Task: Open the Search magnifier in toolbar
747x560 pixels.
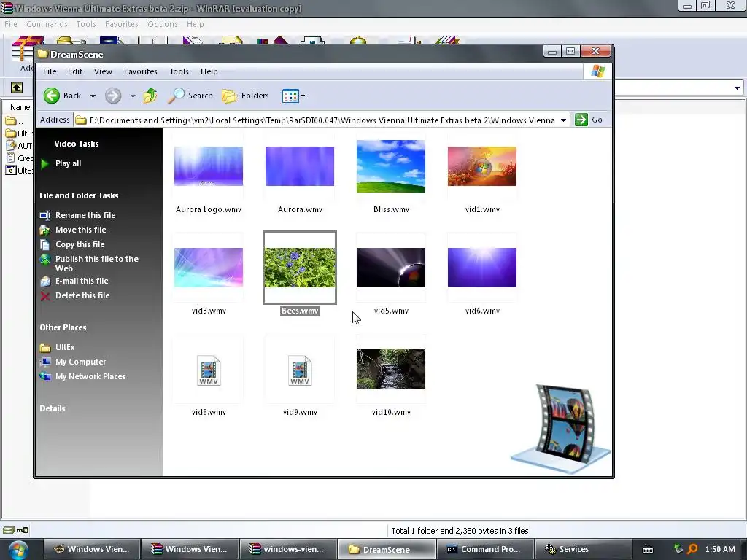Action: click(x=176, y=96)
